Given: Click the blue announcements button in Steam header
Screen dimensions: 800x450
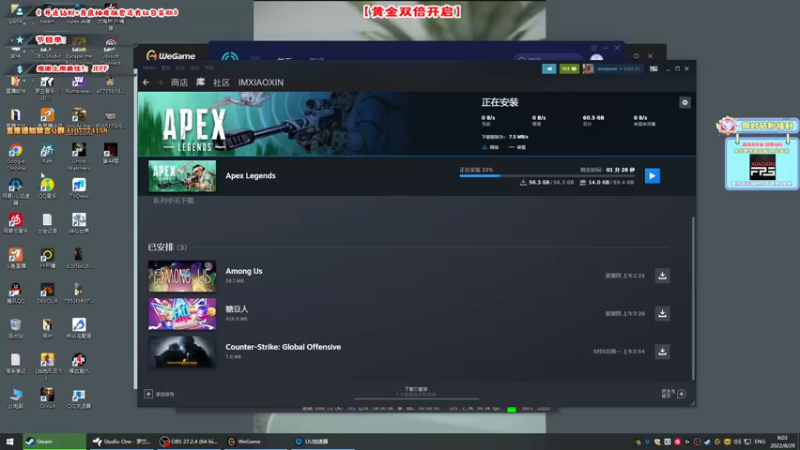Looking at the screenshot, I should click(x=549, y=68).
